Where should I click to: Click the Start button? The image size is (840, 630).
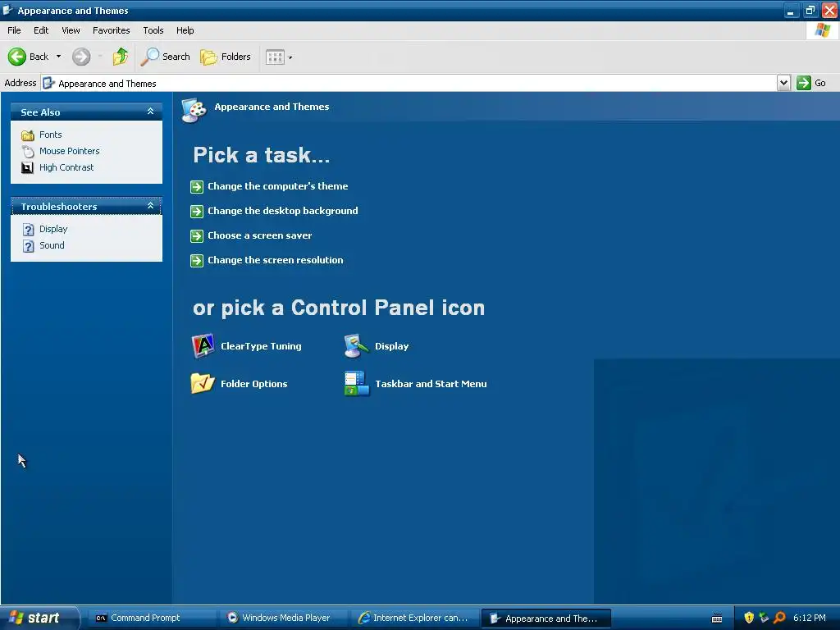[x=39, y=618]
